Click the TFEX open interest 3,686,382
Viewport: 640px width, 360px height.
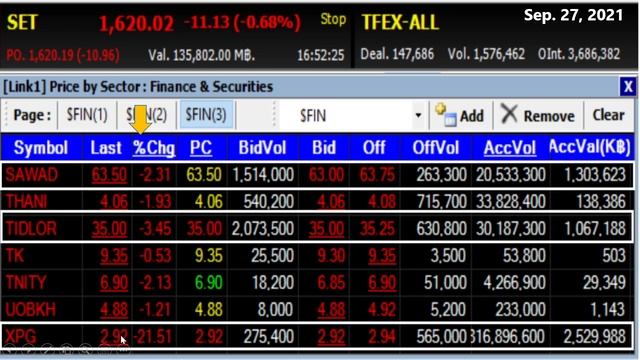click(x=579, y=54)
